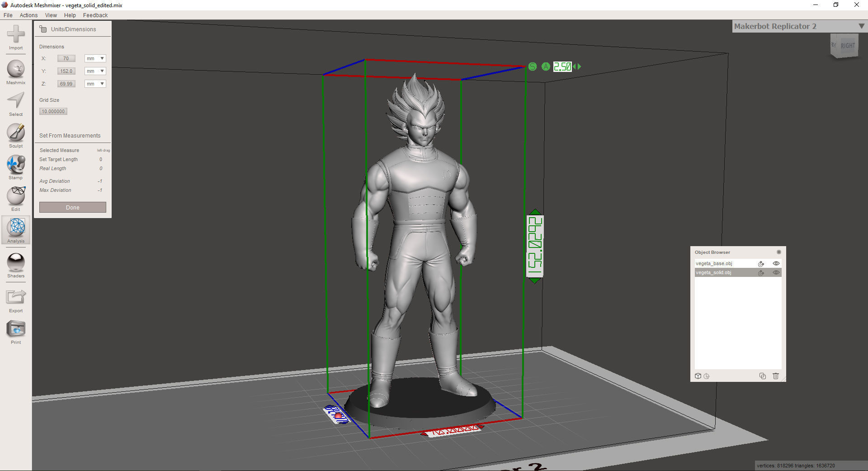Duplicate the selected object in Object Browser
This screenshot has height=471, width=868.
click(763, 376)
